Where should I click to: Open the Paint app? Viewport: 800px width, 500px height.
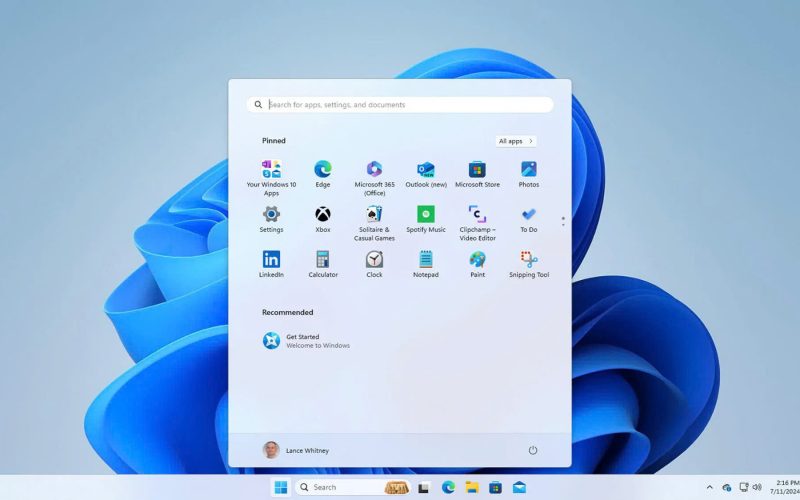click(x=477, y=260)
